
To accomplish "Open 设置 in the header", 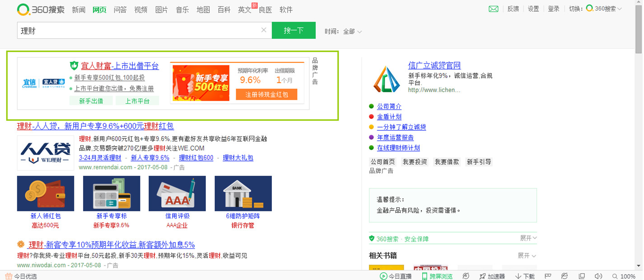I will pos(533,9).
